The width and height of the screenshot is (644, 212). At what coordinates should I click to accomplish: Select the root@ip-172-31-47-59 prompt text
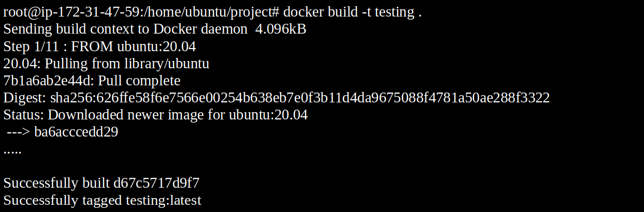(70, 12)
